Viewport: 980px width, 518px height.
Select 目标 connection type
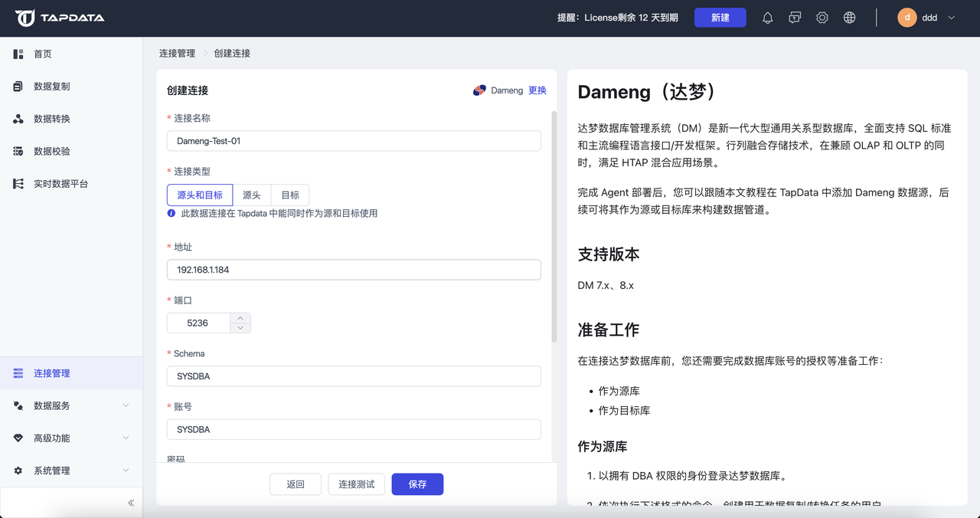point(290,195)
